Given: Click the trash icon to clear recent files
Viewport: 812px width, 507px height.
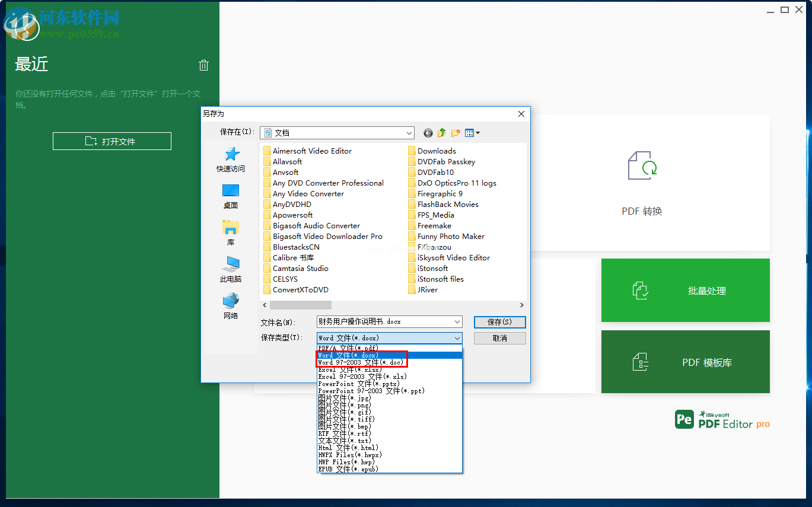Looking at the screenshot, I should pos(203,65).
